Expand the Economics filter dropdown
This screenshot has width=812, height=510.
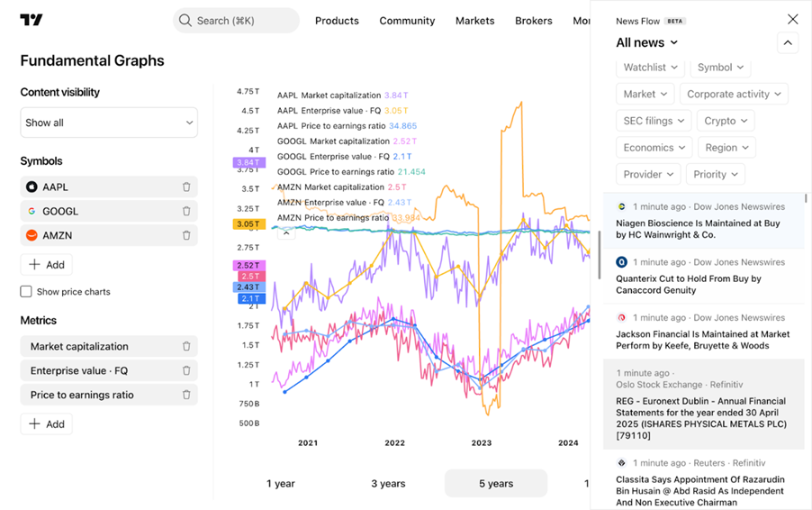point(654,148)
